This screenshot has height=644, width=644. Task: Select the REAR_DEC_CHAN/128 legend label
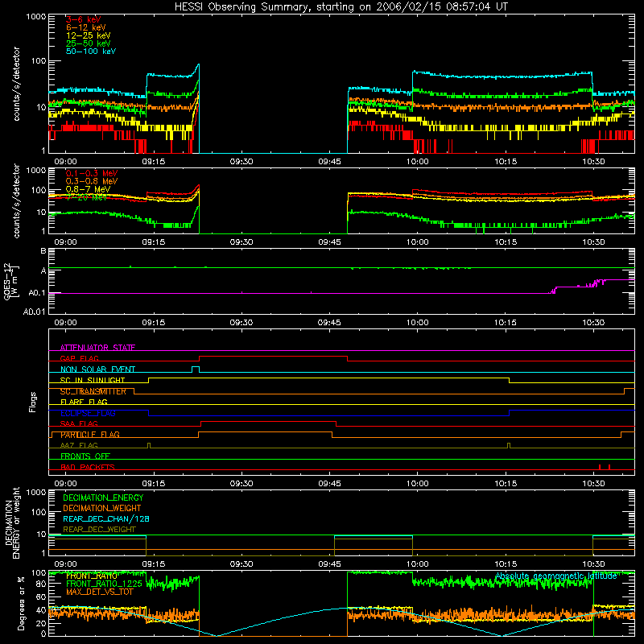[106, 518]
